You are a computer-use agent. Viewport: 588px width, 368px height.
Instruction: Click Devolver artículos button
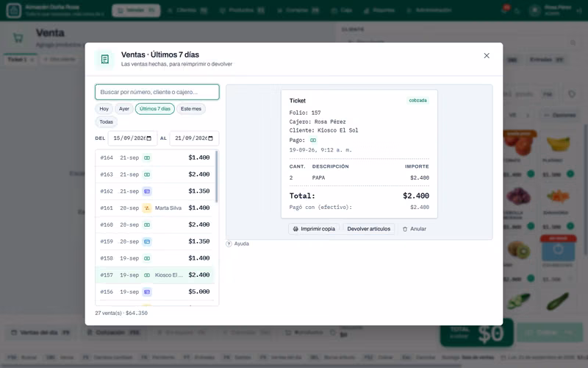click(x=369, y=229)
